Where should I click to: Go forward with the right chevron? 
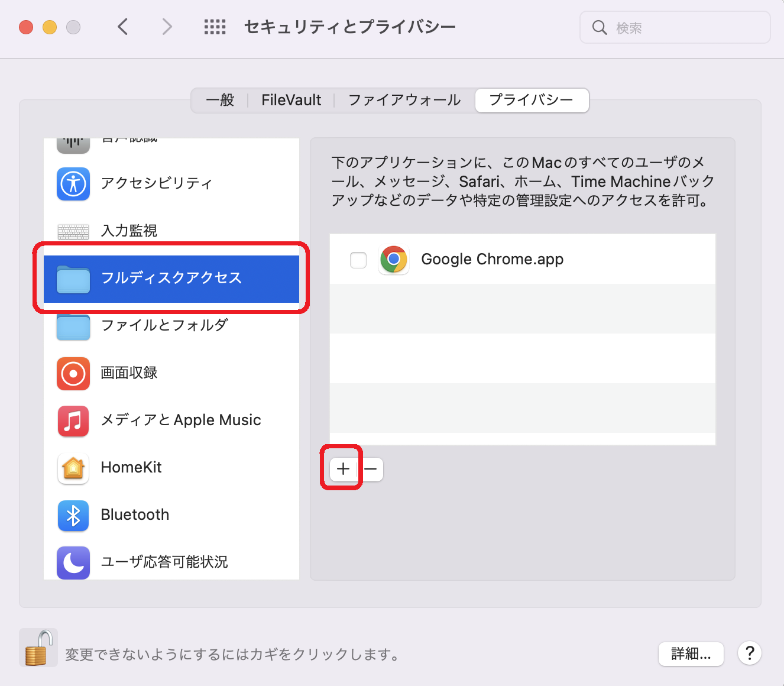[x=167, y=27]
